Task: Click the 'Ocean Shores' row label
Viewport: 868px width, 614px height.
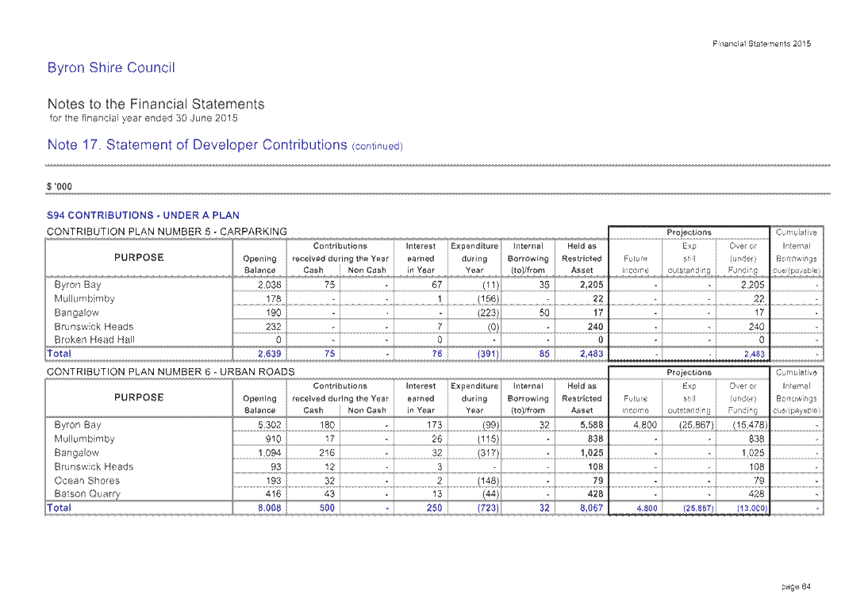Action: (87, 481)
